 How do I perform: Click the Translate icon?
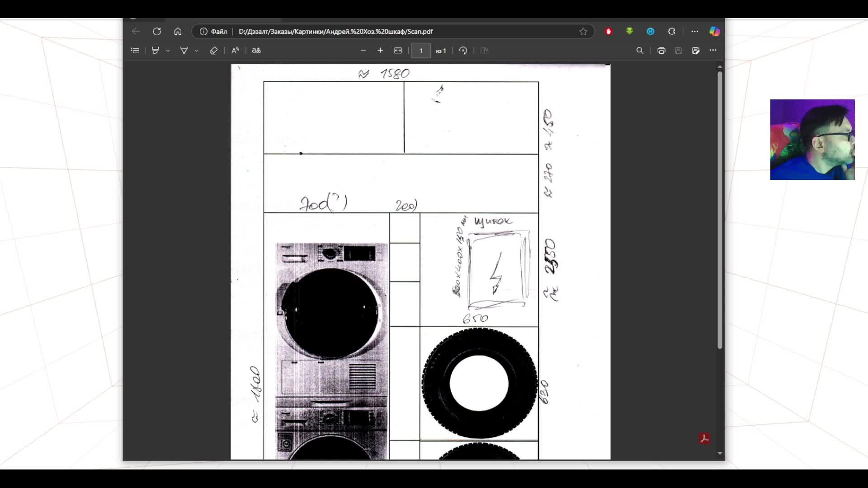tap(256, 51)
